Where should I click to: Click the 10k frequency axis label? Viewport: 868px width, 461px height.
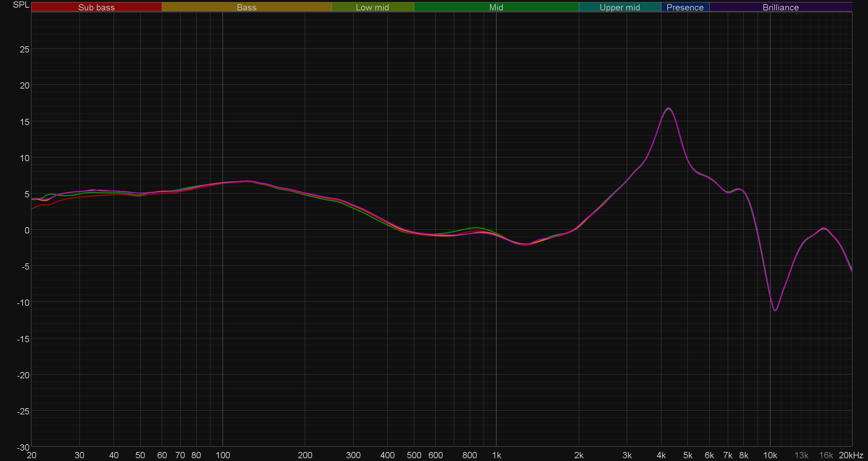tap(770, 455)
